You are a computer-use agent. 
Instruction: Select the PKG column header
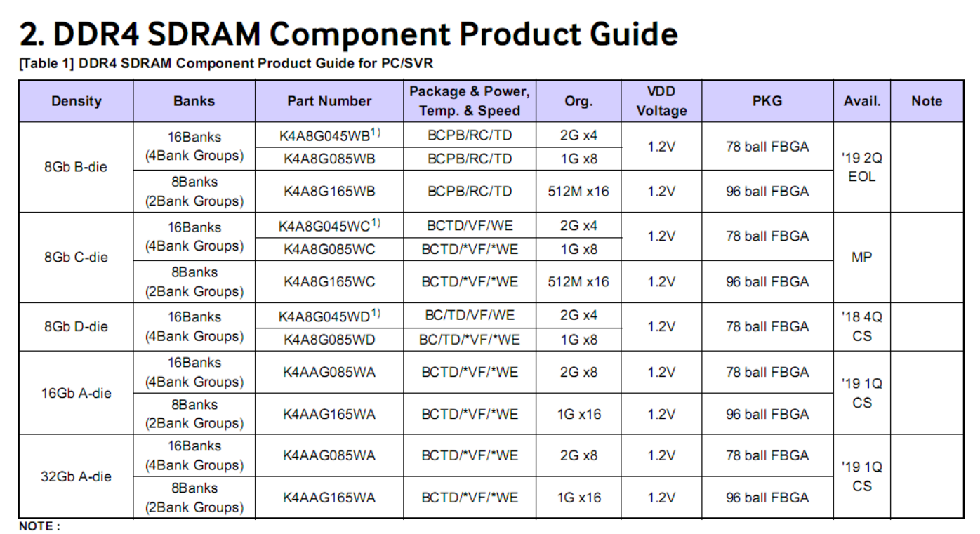point(767,101)
